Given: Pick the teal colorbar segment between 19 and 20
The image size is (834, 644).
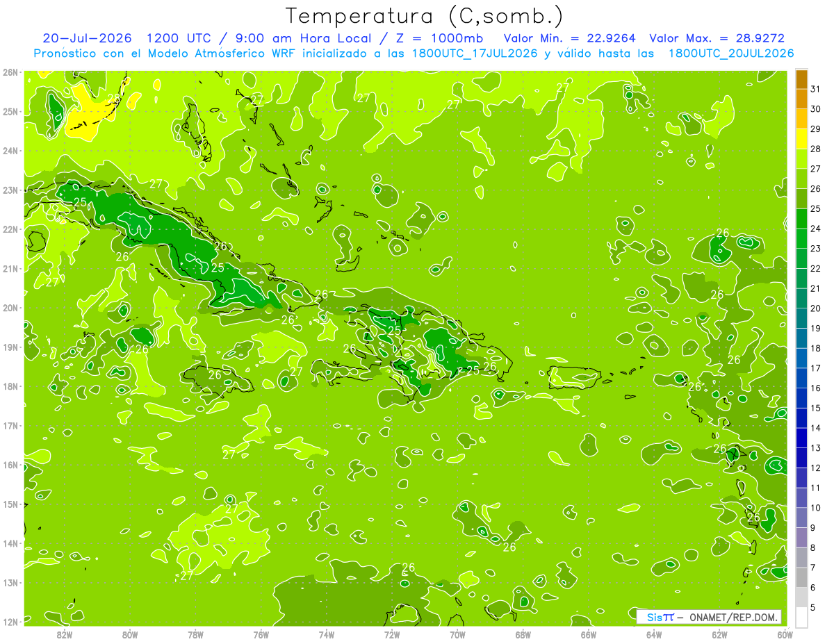Looking at the screenshot, I should [x=801, y=318].
